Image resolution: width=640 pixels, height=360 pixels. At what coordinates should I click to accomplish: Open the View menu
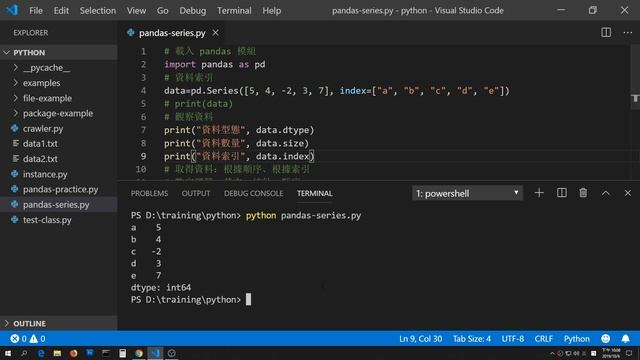point(136,11)
